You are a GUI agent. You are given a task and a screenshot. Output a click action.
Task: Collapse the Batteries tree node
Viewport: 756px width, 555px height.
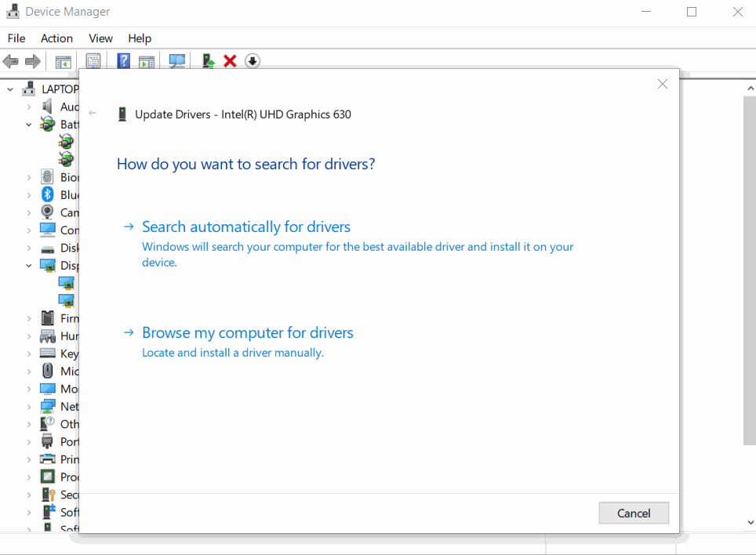[x=29, y=124]
